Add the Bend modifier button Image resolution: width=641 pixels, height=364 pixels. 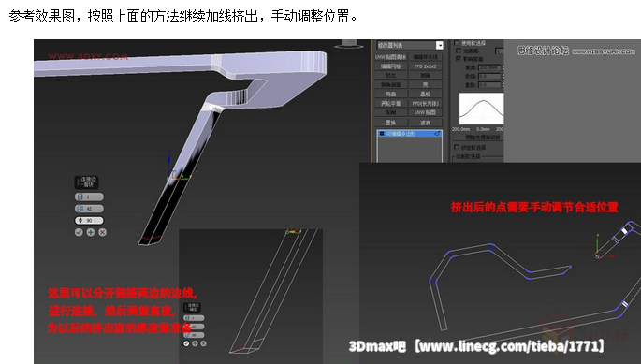pyautogui.click(x=391, y=95)
